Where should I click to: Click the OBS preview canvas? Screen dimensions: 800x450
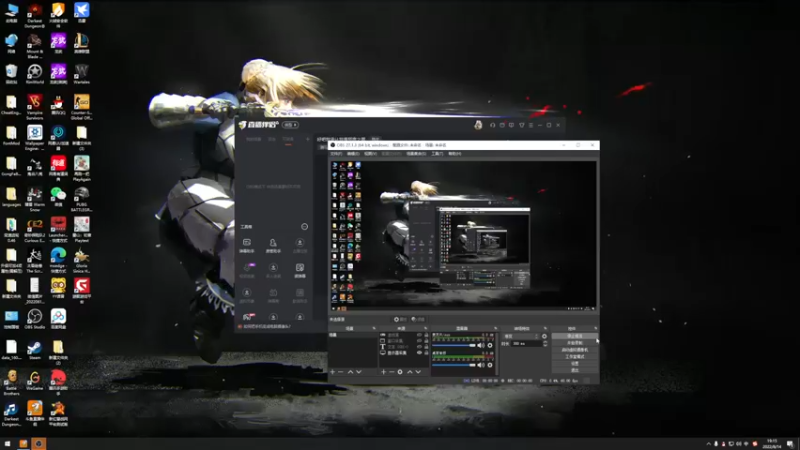[463, 235]
